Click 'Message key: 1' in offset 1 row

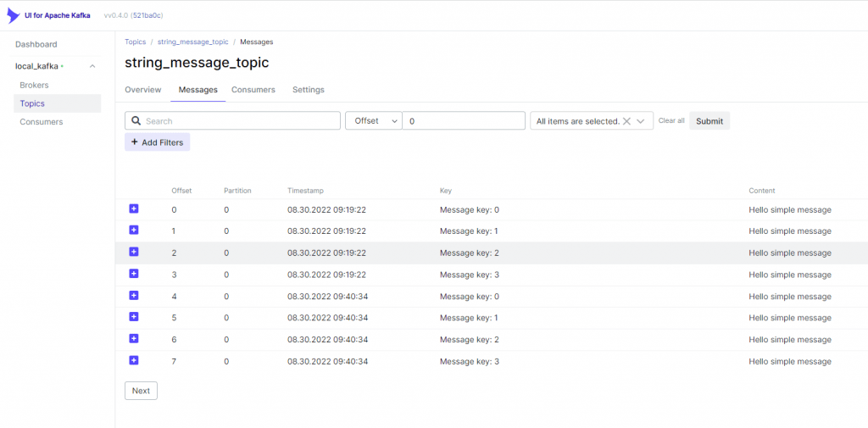[x=469, y=231]
